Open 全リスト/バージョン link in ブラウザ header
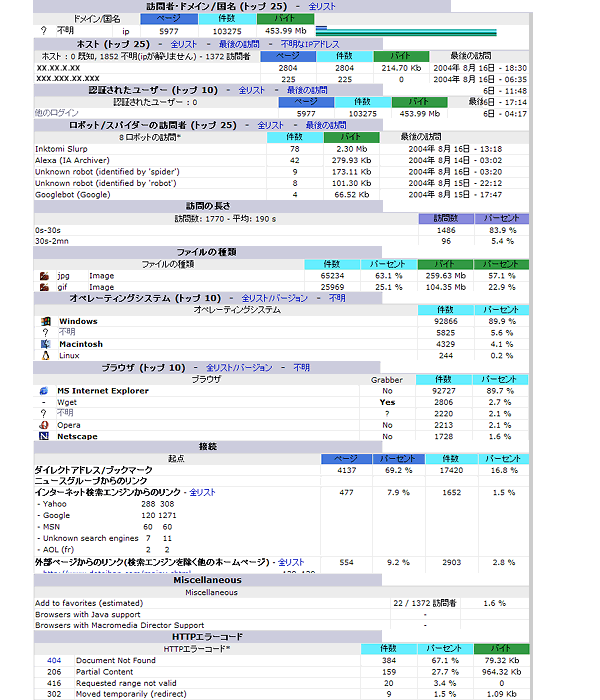The image size is (600, 700). point(239,368)
